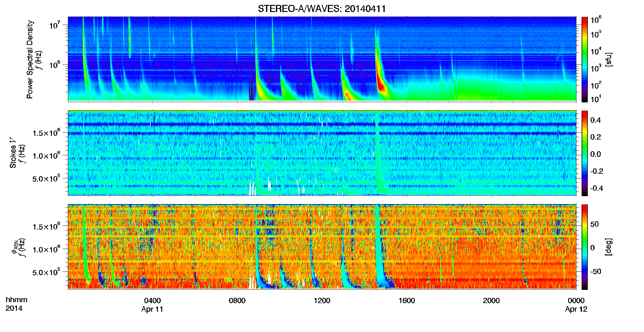Viewport: 644px width, 332px height.
Task: Select the bottom panel degrees color bar
Action: click(585, 247)
